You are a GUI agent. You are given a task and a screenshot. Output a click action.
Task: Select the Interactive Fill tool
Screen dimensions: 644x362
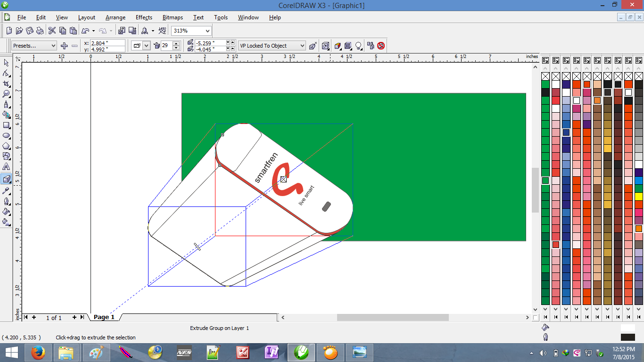tap(6, 222)
